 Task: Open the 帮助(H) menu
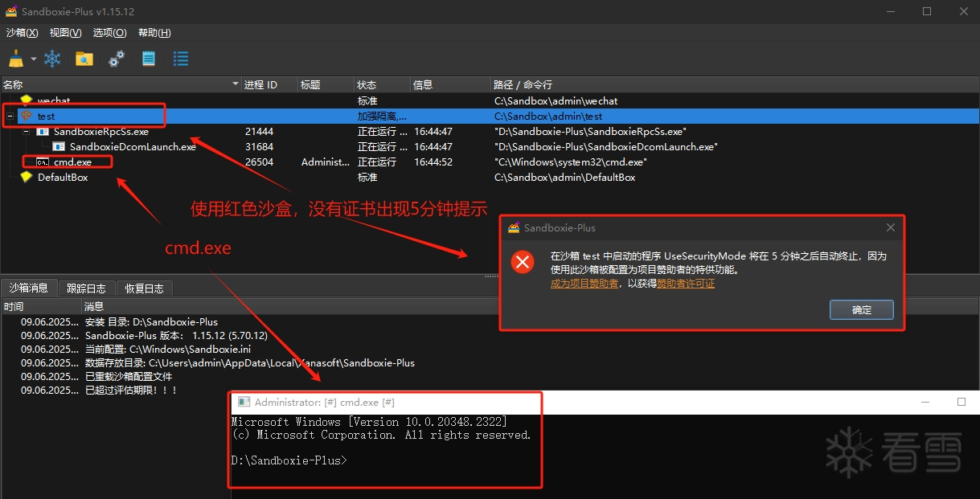point(154,33)
